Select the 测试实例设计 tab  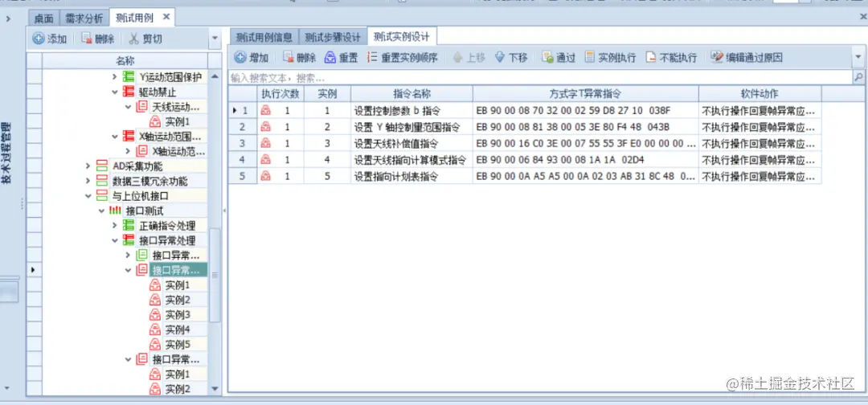[402, 37]
